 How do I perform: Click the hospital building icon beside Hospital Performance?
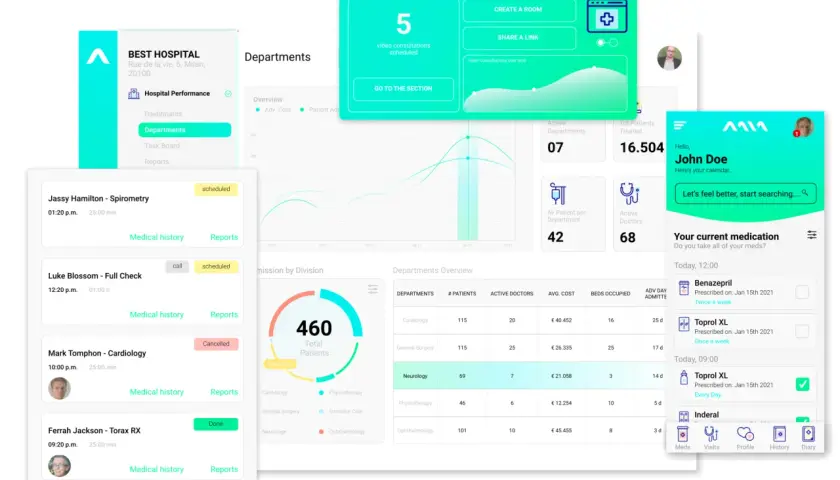[x=133, y=94]
